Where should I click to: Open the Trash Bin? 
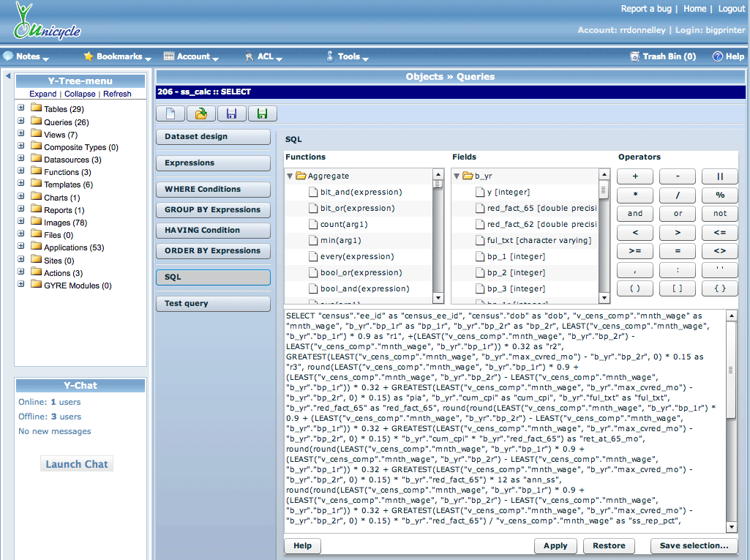pyautogui.click(x=663, y=56)
